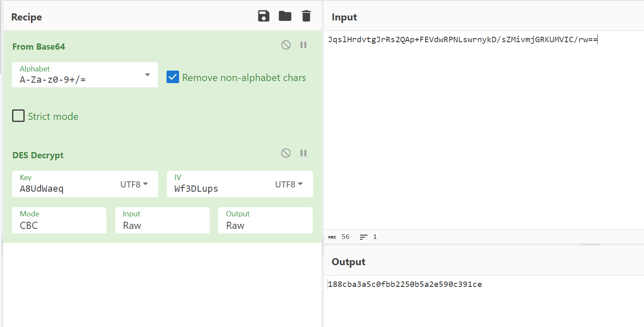Disable the DES Decrypt operation
This screenshot has width=644, height=327.
point(286,153)
